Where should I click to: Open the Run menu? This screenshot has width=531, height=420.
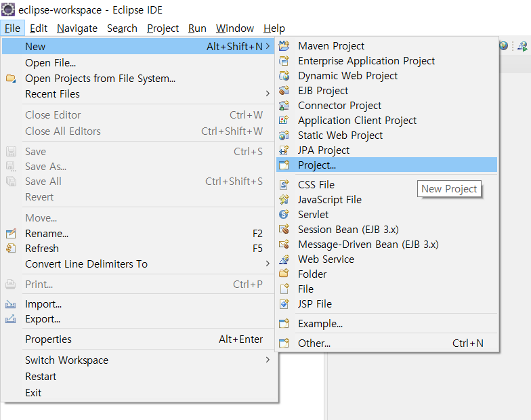[198, 28]
